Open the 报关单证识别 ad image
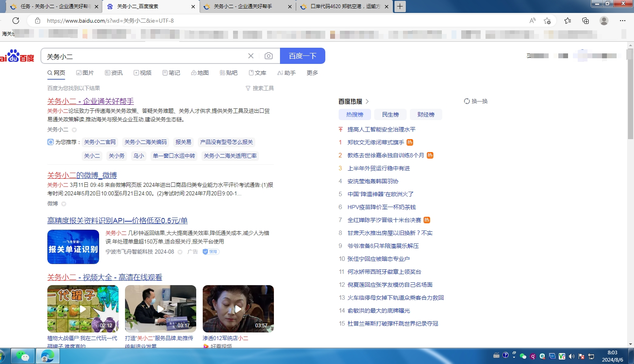This screenshot has width=634, height=364. (73, 247)
